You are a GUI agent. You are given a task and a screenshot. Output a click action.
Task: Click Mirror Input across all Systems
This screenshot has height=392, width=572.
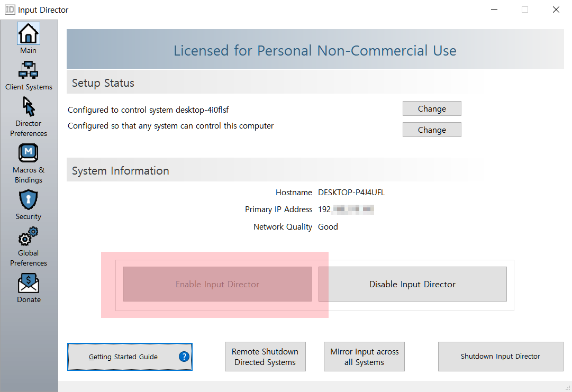click(x=364, y=357)
